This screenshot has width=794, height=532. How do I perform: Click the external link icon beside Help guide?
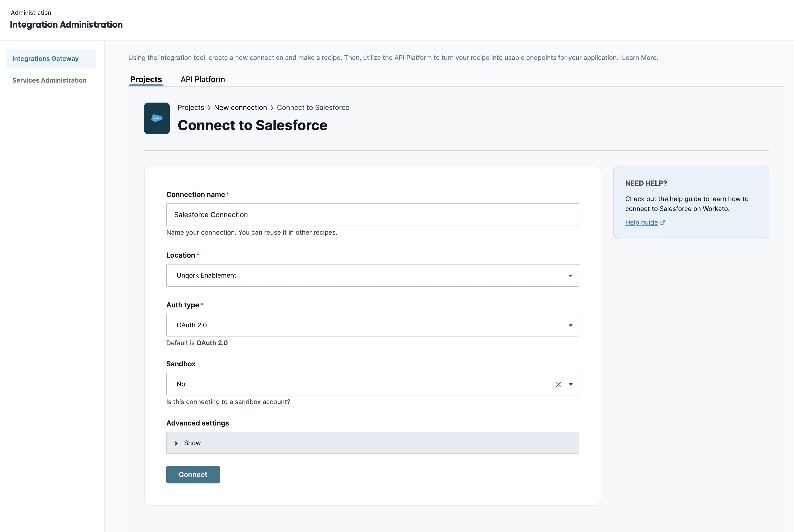662,223
